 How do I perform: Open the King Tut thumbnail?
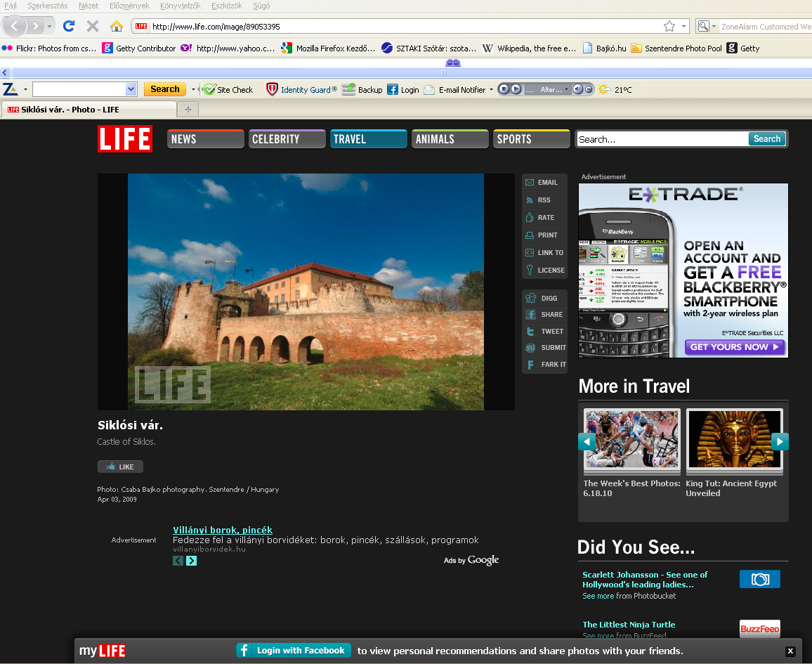pos(734,440)
